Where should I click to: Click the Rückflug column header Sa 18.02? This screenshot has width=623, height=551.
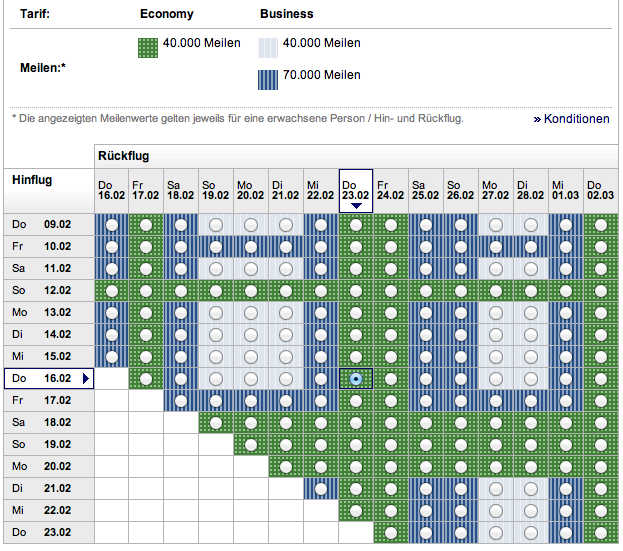181,191
